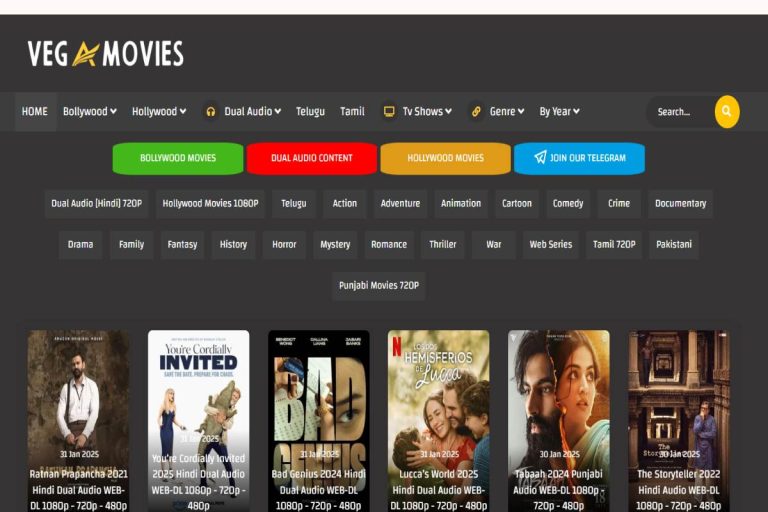The width and height of the screenshot is (768, 512).
Task: Expand the Hollywood dropdown menu
Action: click(159, 112)
